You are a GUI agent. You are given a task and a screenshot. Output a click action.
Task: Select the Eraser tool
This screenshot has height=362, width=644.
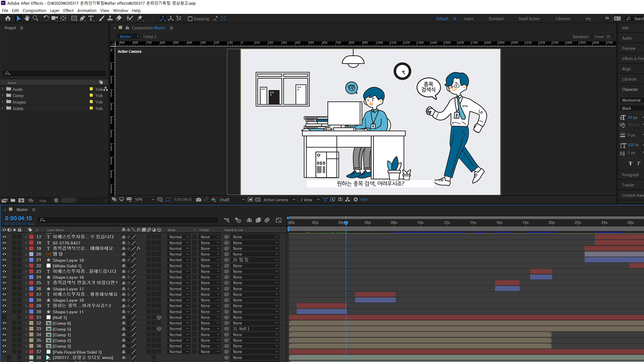pyautogui.click(x=119, y=18)
